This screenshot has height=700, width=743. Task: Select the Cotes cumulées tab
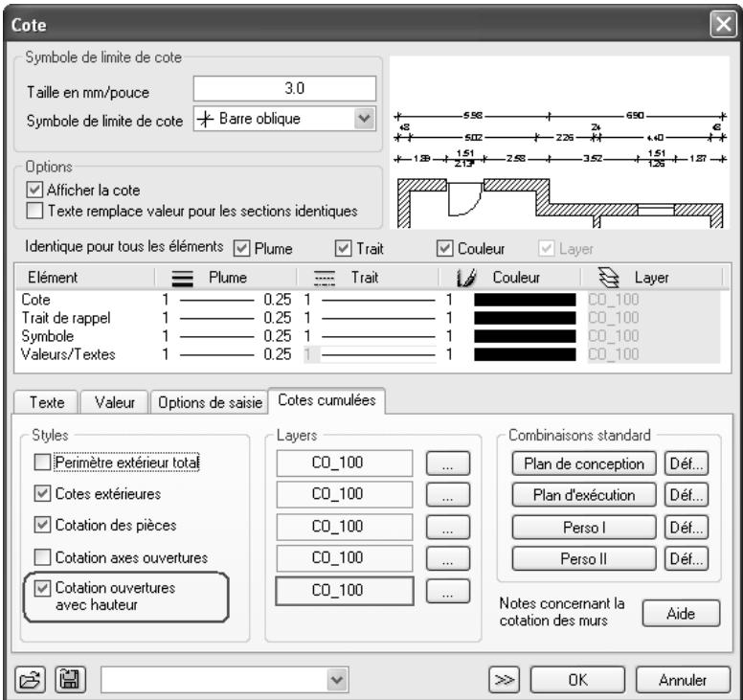tap(326, 400)
